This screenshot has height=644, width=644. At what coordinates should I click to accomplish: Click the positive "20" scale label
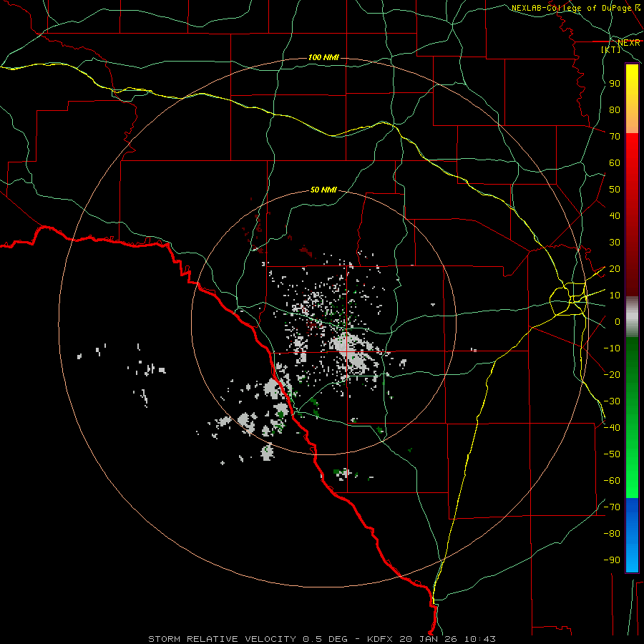coord(615,269)
